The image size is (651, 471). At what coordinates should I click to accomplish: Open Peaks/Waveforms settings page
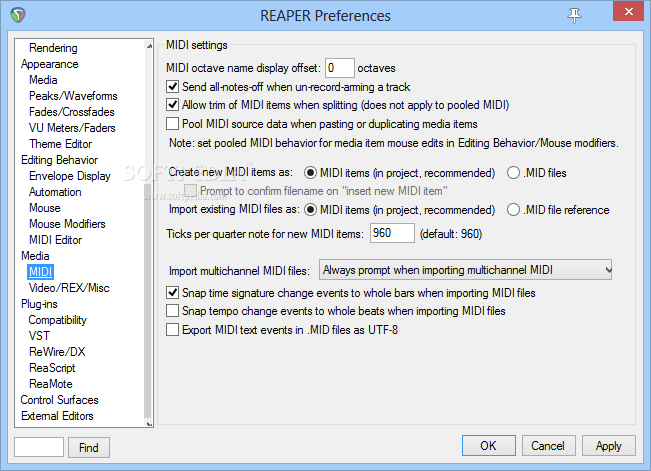(x=73, y=96)
